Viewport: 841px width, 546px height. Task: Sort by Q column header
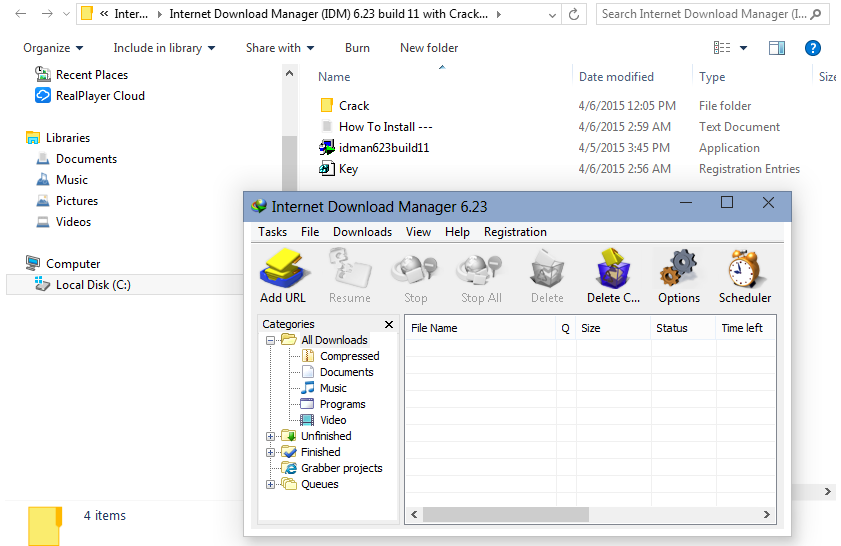click(x=566, y=328)
